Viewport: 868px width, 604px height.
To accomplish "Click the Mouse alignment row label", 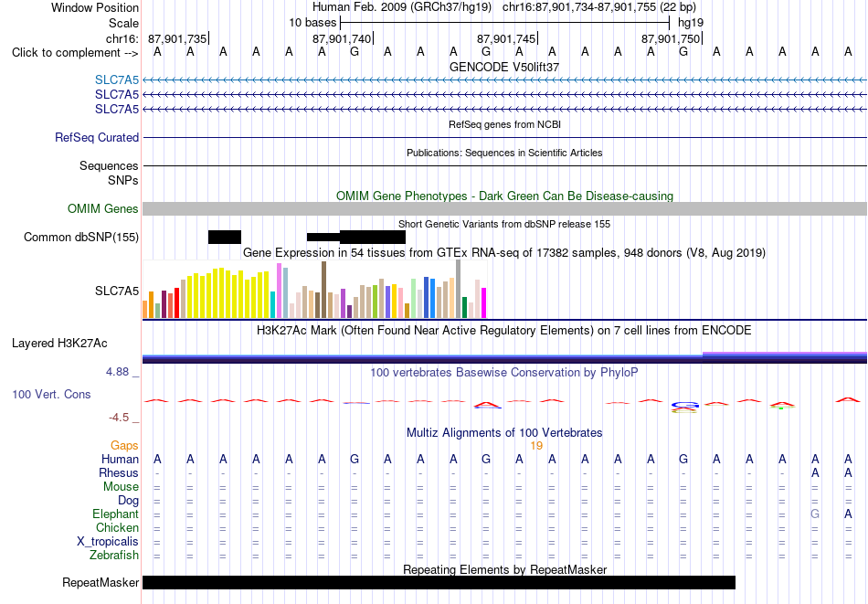I will click(121, 487).
